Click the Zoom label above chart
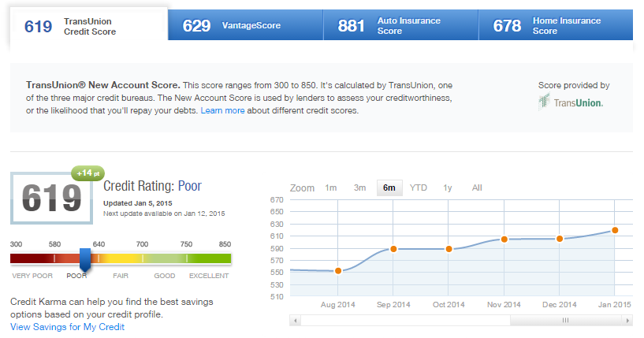 coord(302,188)
